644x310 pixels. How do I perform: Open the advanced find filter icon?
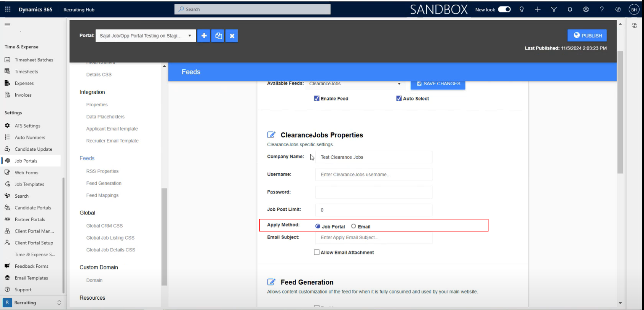(x=554, y=9)
